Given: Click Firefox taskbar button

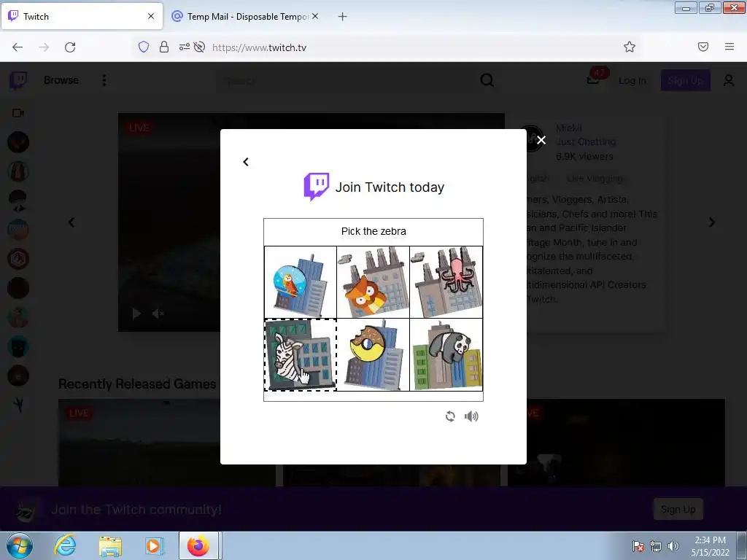Looking at the screenshot, I should (198, 545).
